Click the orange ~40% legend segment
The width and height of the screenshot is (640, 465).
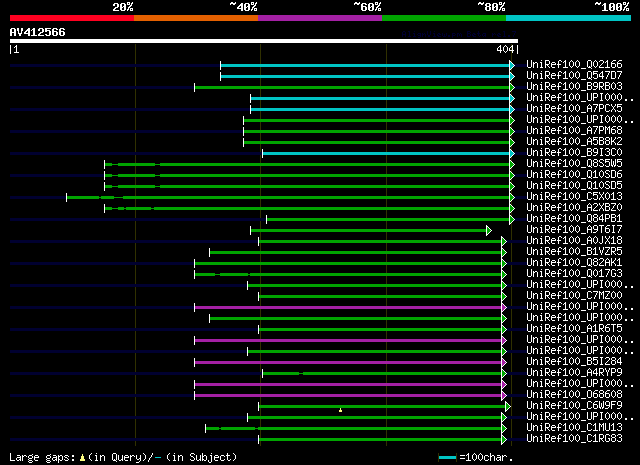click(x=196, y=18)
